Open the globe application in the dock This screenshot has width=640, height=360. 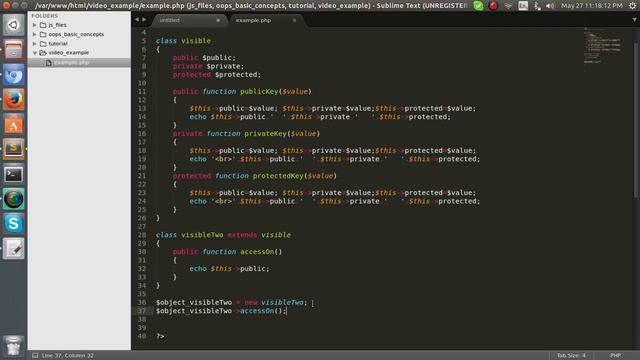point(13,199)
